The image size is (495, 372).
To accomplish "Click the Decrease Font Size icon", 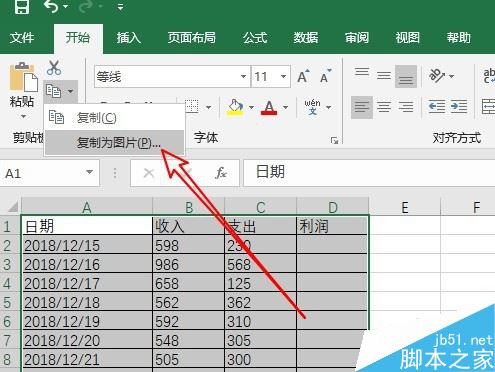I will pos(325,77).
